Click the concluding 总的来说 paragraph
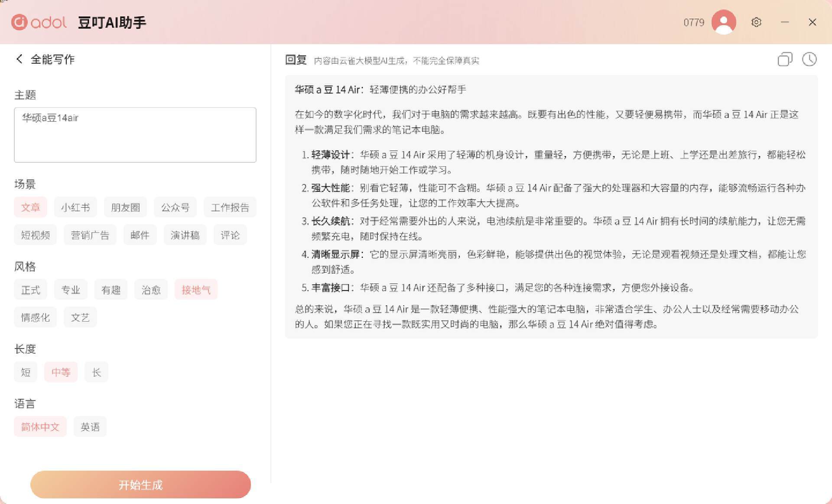Image resolution: width=832 pixels, height=504 pixels. [x=547, y=317]
